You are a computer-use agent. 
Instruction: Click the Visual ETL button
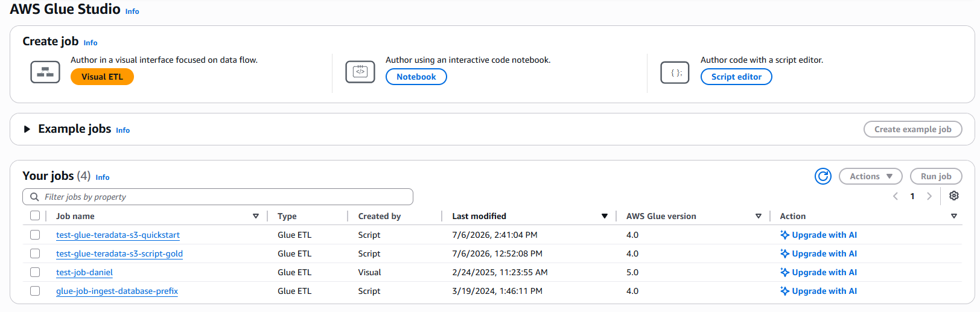(x=102, y=77)
